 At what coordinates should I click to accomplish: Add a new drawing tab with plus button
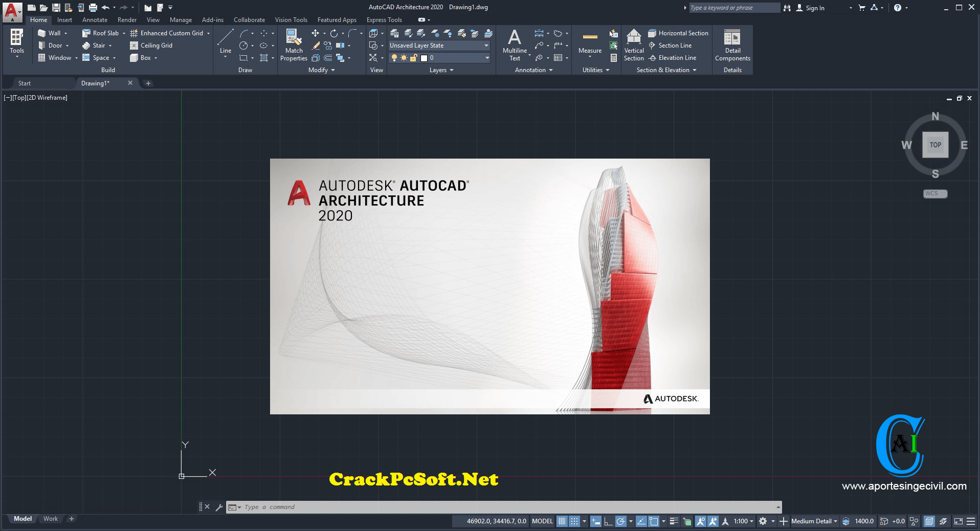pyautogui.click(x=148, y=83)
